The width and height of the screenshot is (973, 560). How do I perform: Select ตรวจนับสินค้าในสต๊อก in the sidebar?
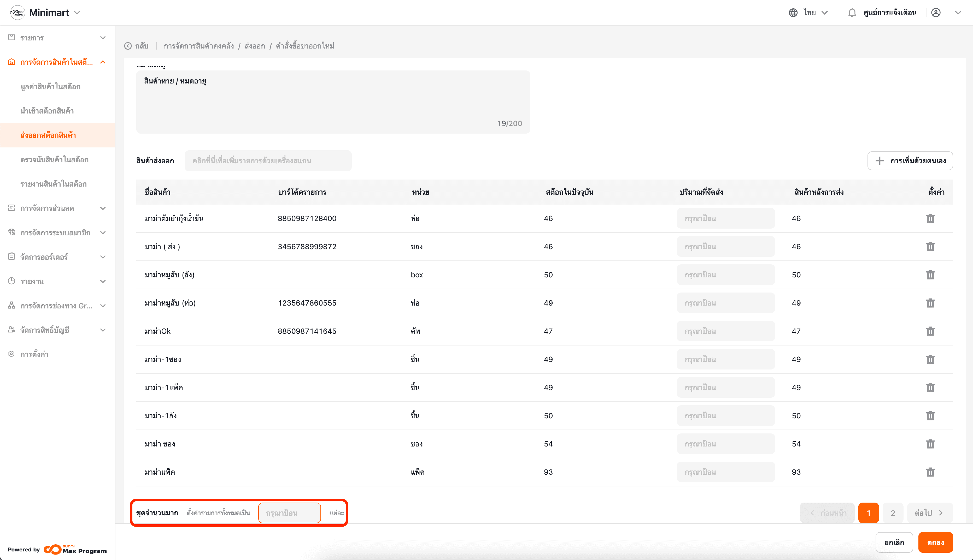pos(54,160)
